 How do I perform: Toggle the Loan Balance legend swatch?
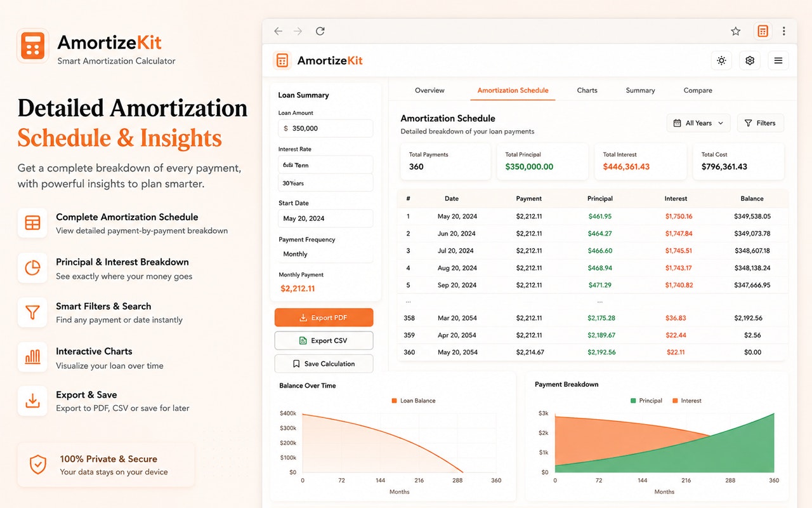pos(395,401)
